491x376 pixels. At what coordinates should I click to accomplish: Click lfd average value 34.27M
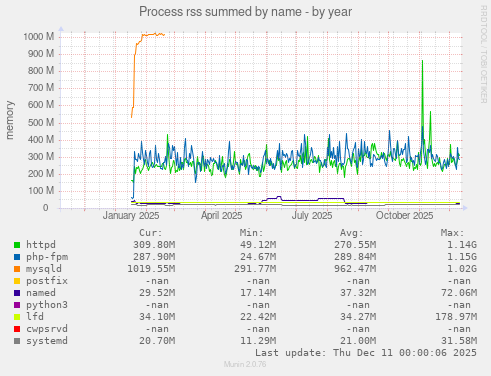(359, 317)
